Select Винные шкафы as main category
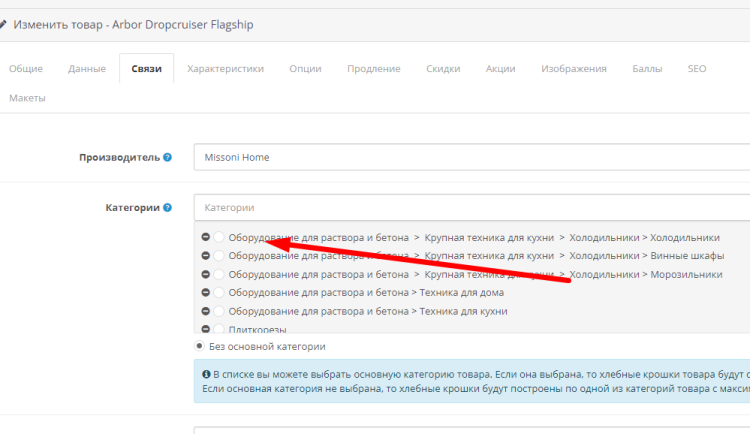The width and height of the screenshot is (750, 434). click(x=219, y=256)
